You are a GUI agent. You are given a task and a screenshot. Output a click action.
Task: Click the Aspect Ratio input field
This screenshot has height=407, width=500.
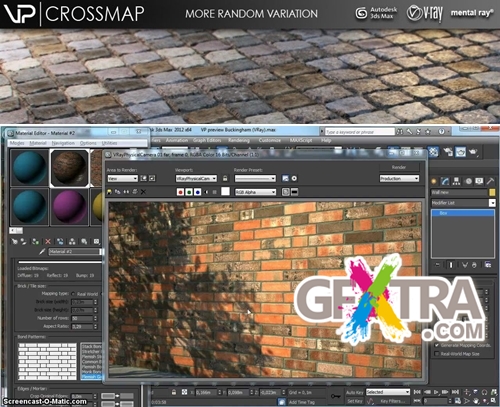(x=82, y=326)
